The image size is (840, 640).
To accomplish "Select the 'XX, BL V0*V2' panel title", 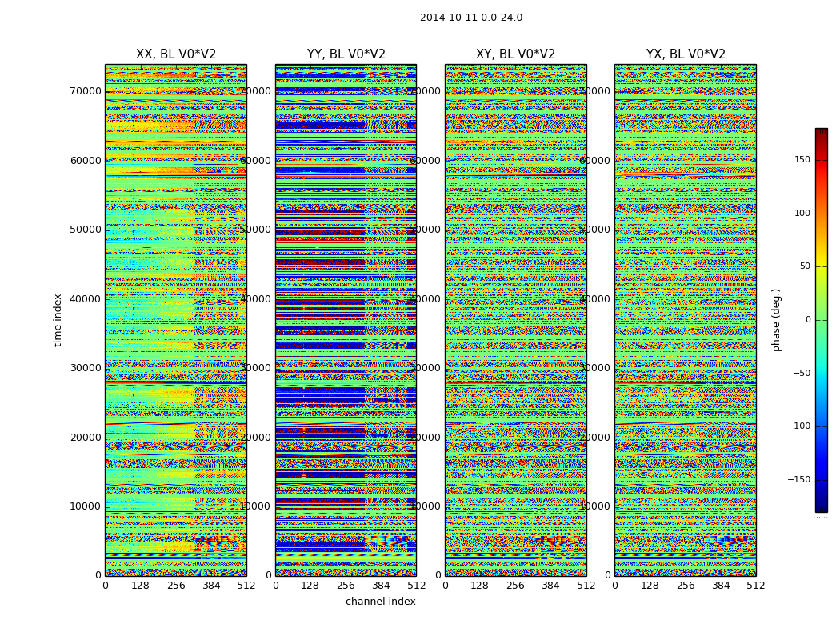I will pyautogui.click(x=176, y=54).
